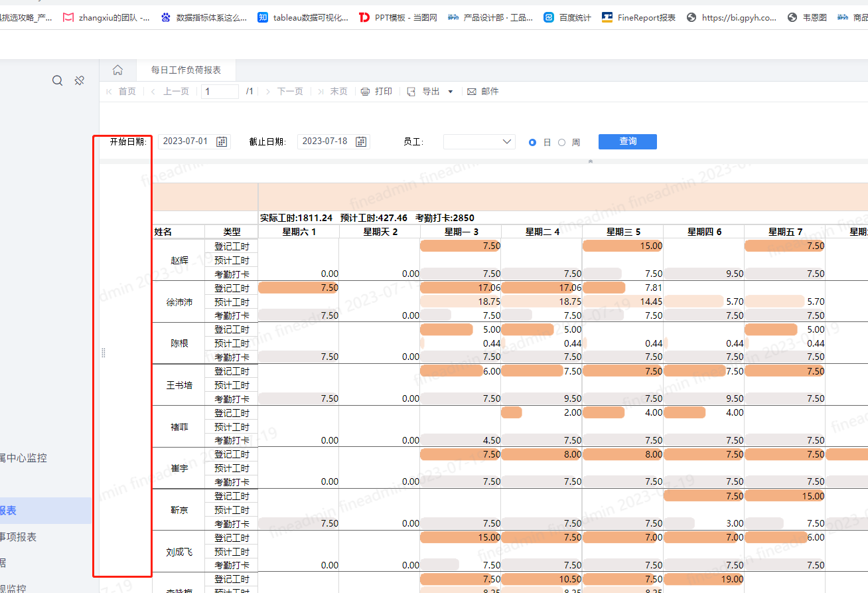Open sidebar item 事项报表

[19, 537]
